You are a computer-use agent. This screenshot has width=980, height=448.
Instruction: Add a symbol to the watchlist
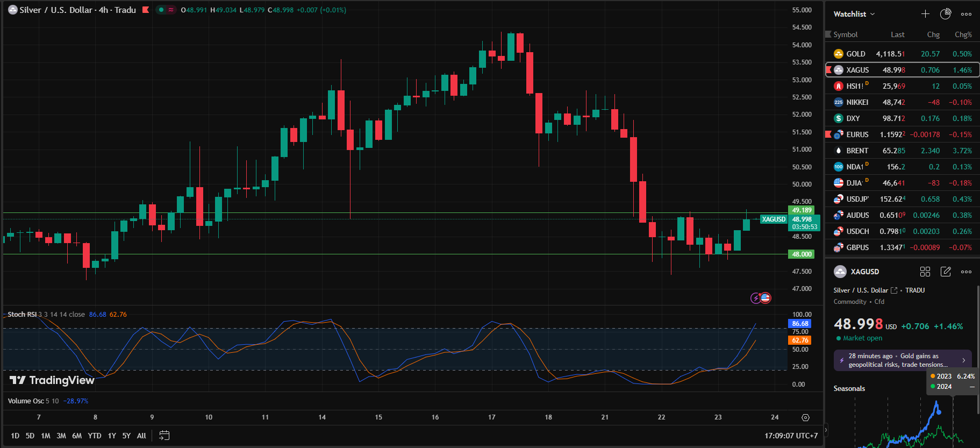[925, 14]
